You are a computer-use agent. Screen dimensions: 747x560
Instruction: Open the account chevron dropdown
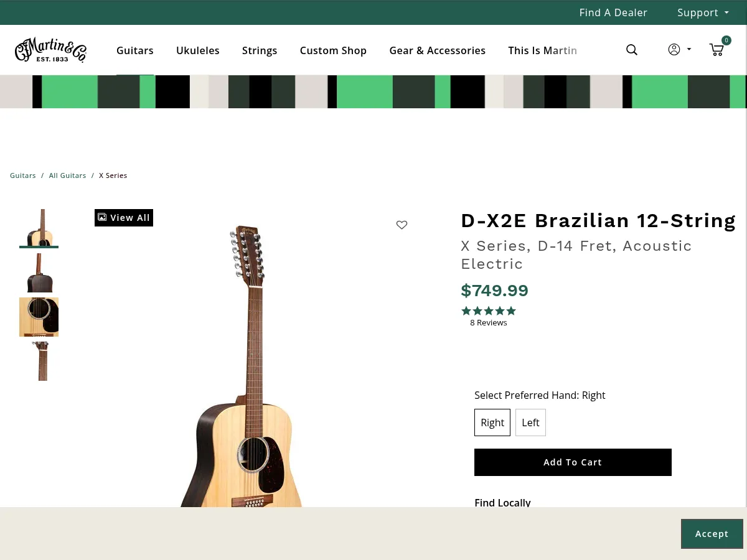[688, 49]
